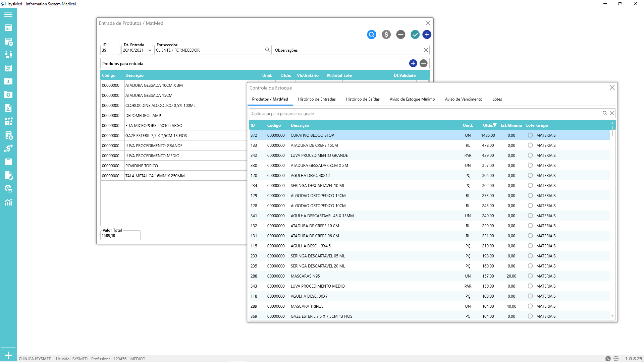Add product using plus in Produtos para entrada
Viewport: 644px width, 362px height.
pyautogui.click(x=413, y=63)
